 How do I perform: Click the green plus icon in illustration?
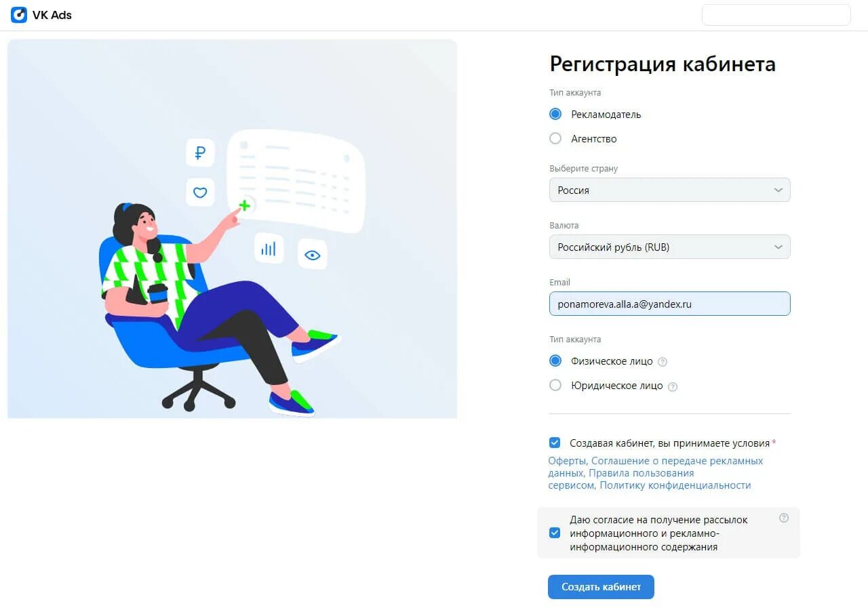245,205
